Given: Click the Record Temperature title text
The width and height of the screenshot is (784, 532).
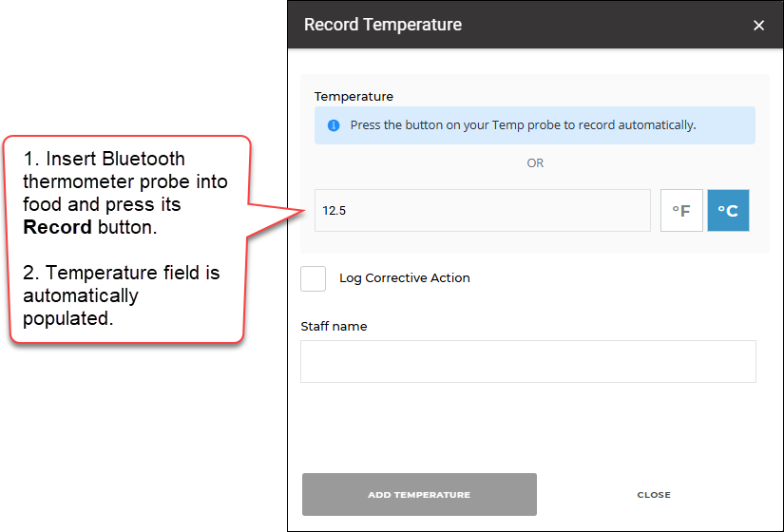Looking at the screenshot, I should pos(383,25).
